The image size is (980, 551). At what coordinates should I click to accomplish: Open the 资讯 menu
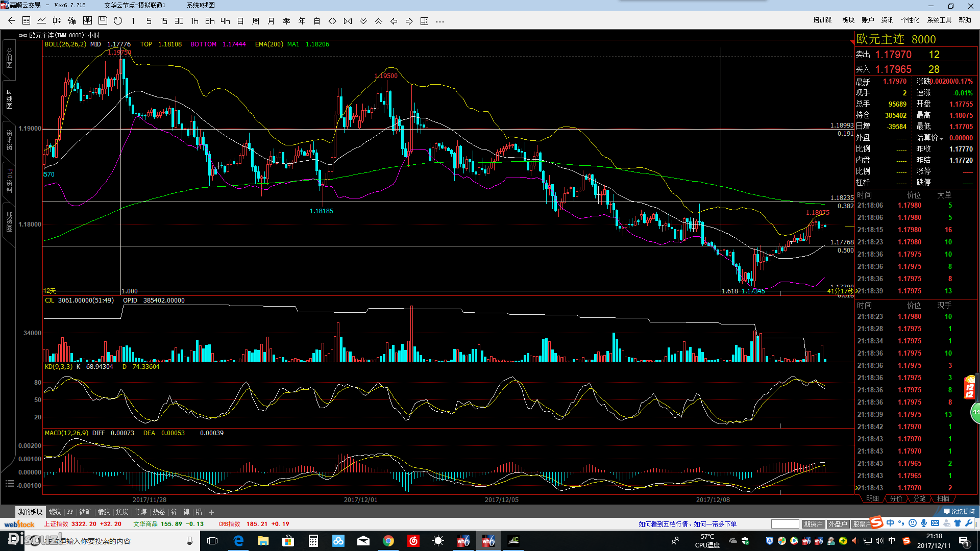coord(887,20)
